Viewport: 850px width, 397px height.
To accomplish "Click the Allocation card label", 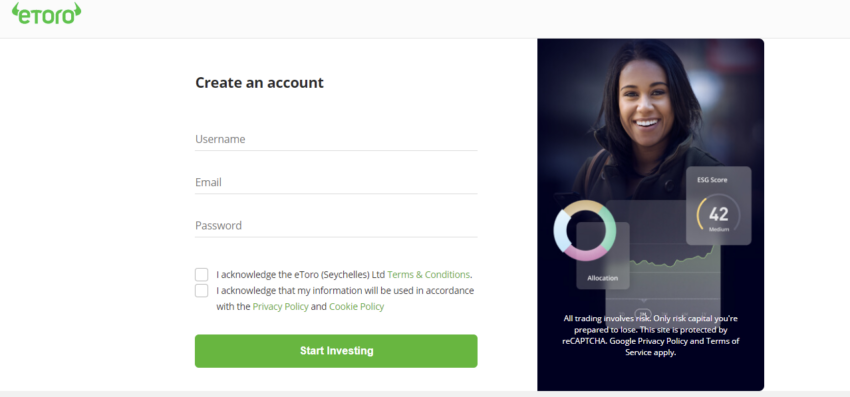I will point(602,278).
